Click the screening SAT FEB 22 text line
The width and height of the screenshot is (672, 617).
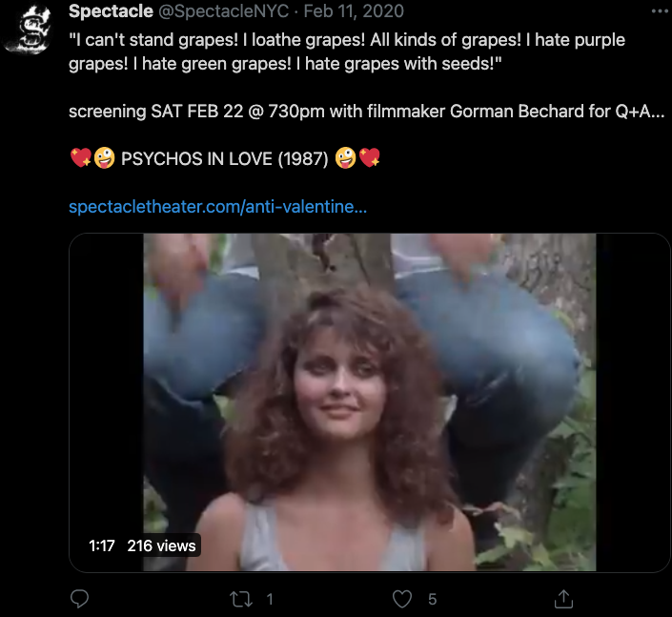coord(366,112)
